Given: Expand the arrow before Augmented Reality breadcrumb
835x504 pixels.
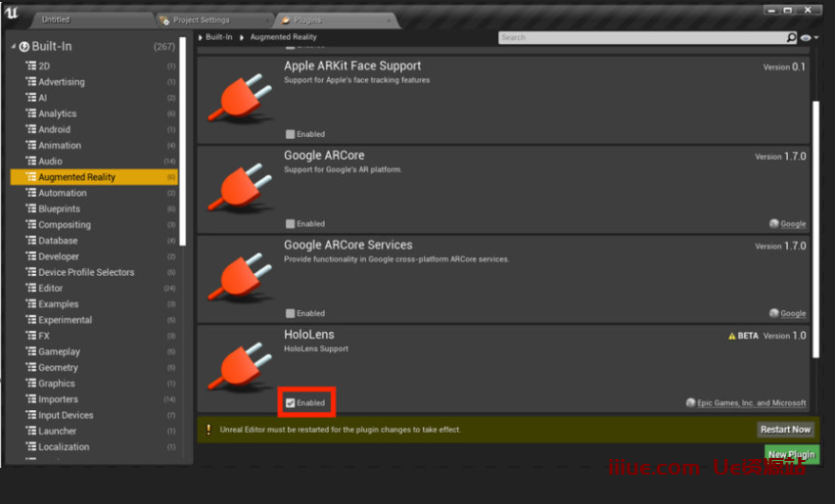Looking at the screenshot, I should pyautogui.click(x=242, y=38).
